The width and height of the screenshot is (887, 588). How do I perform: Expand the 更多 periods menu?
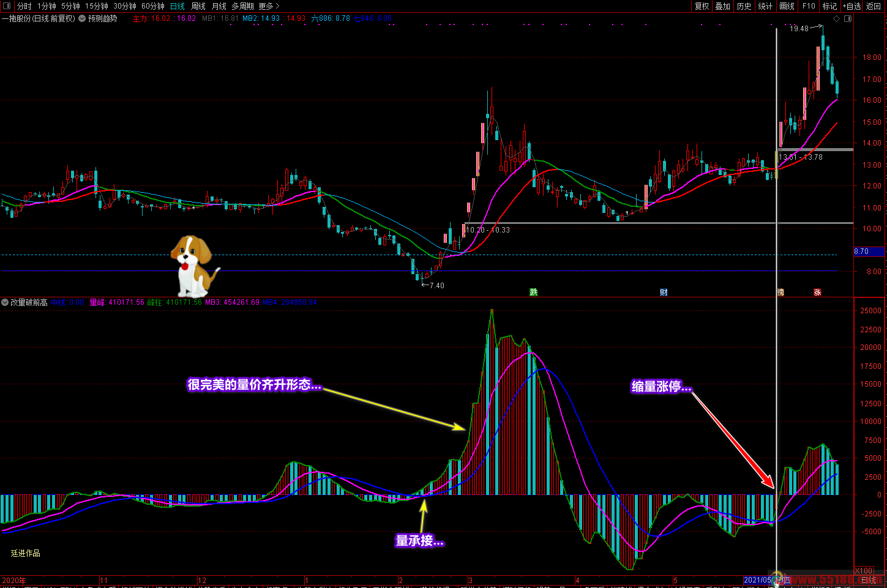[x=269, y=6]
